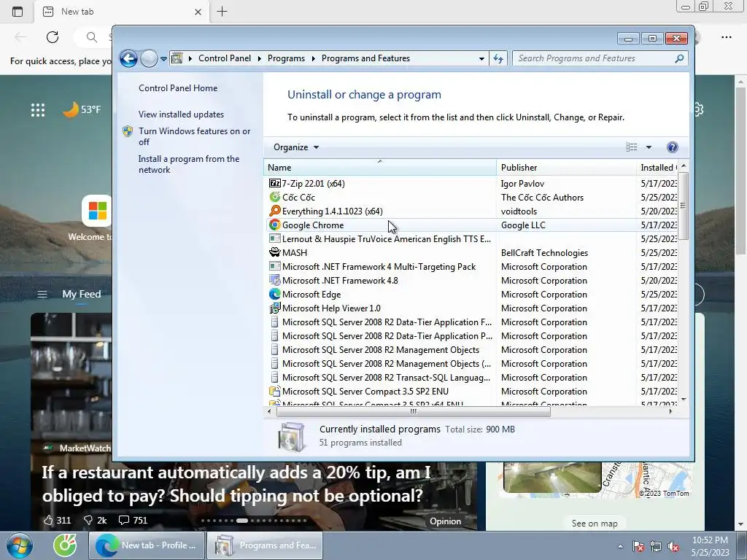
Task: Click the Lernout & Hauspie TruVoice icon
Action: [x=275, y=238]
